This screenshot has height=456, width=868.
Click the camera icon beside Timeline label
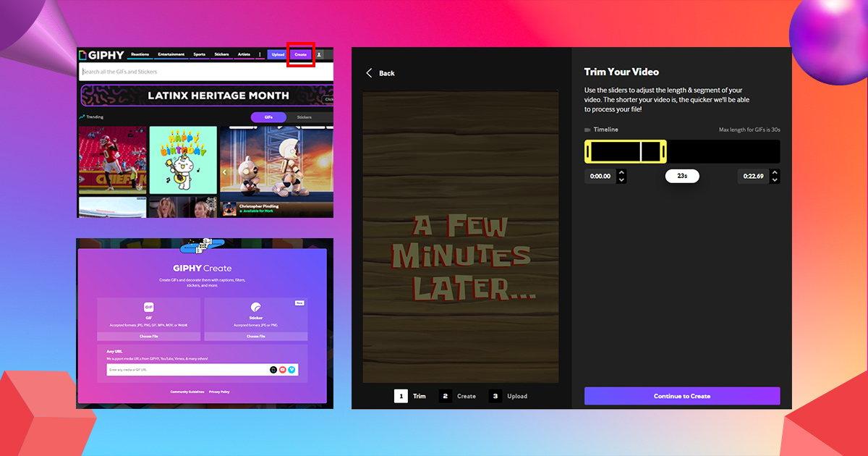(587, 130)
